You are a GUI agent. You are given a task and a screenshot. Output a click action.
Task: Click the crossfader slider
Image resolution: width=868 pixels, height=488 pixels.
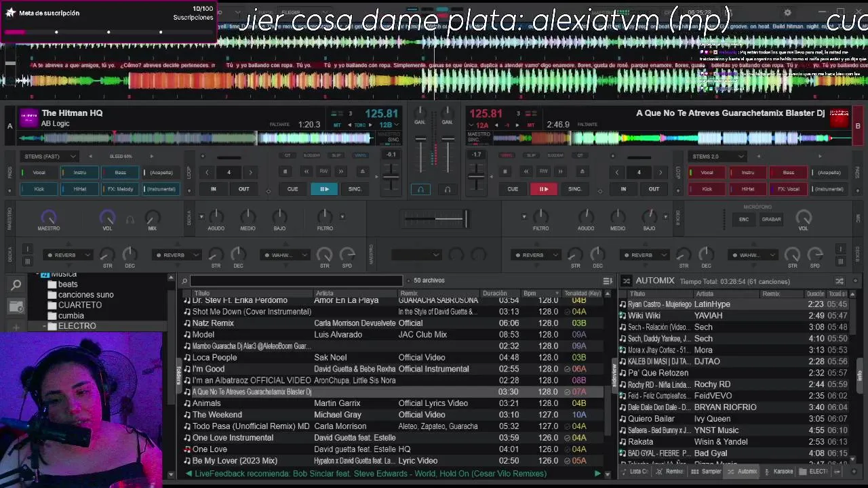pyautogui.click(x=434, y=218)
